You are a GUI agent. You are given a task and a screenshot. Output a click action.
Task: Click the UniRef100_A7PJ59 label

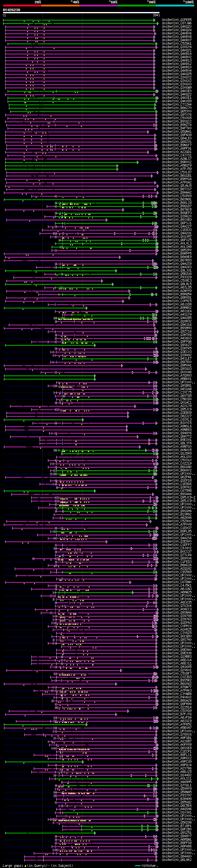point(177,169)
